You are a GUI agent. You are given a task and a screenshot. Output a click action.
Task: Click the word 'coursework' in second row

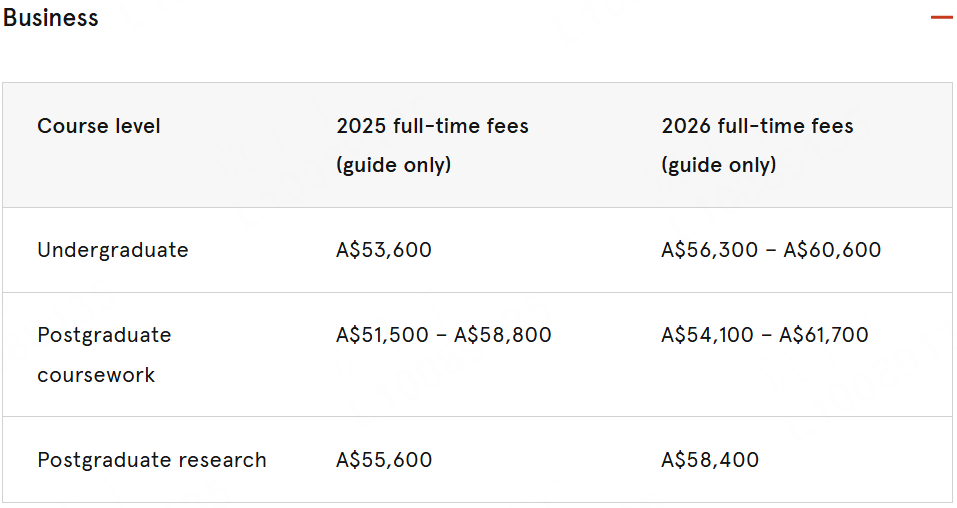(96, 375)
